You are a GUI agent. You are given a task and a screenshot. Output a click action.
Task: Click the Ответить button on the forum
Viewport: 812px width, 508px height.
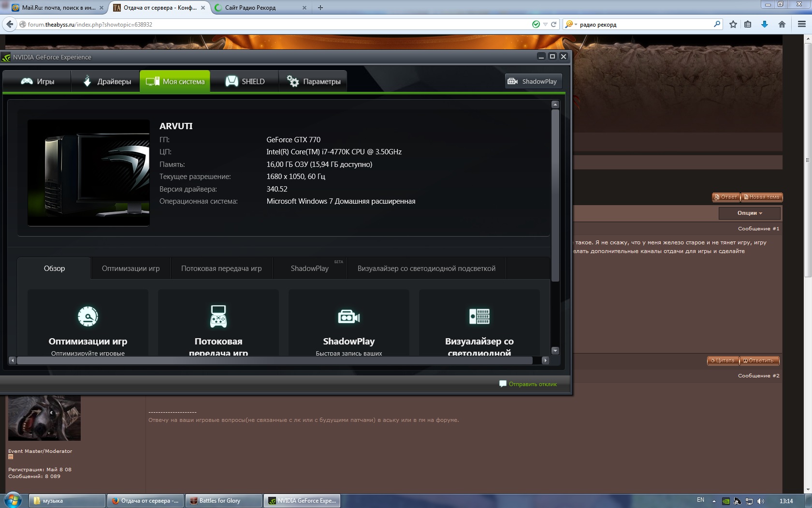click(x=759, y=360)
